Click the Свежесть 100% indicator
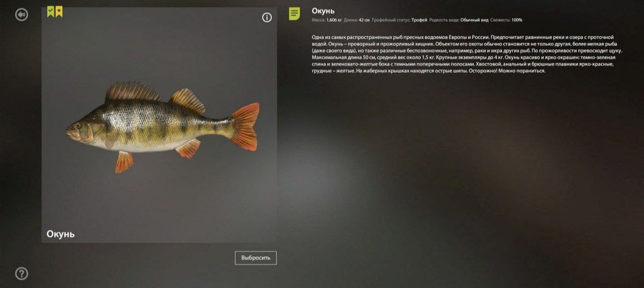644x288 pixels. pyautogui.click(x=506, y=20)
